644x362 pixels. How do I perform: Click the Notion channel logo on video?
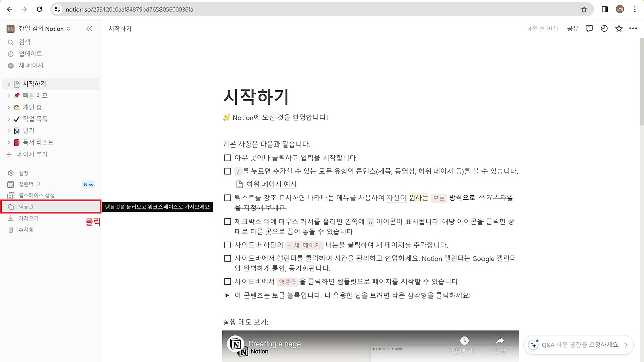(x=235, y=344)
